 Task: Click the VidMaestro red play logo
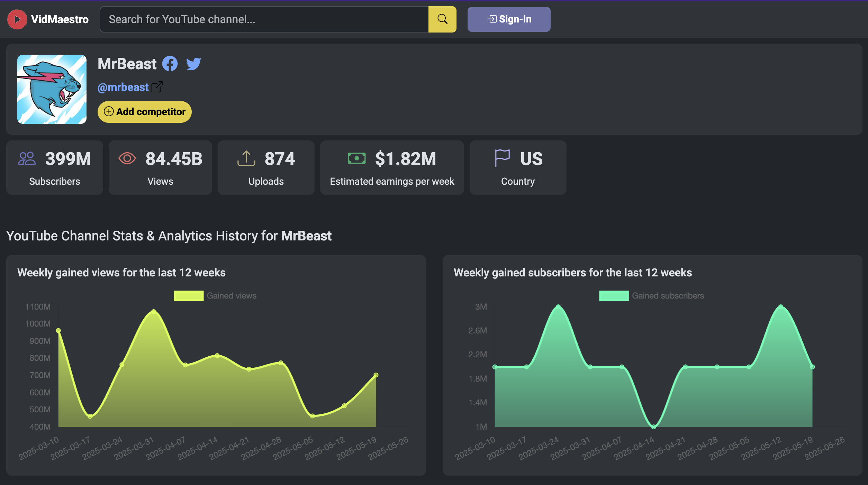point(17,19)
